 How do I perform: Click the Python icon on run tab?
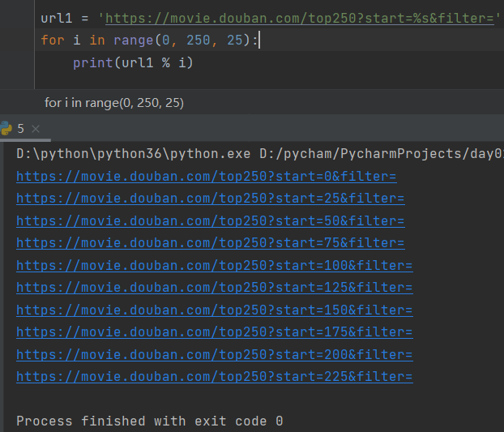6,128
